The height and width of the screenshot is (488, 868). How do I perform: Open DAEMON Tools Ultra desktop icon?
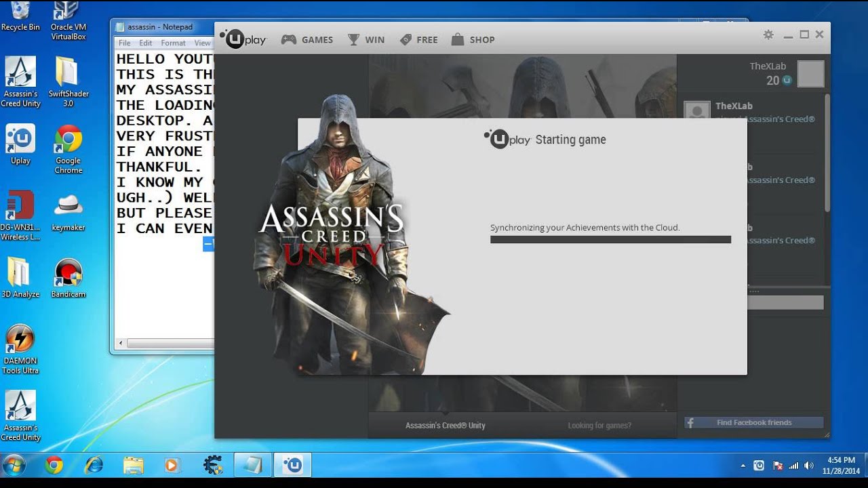[x=20, y=349]
